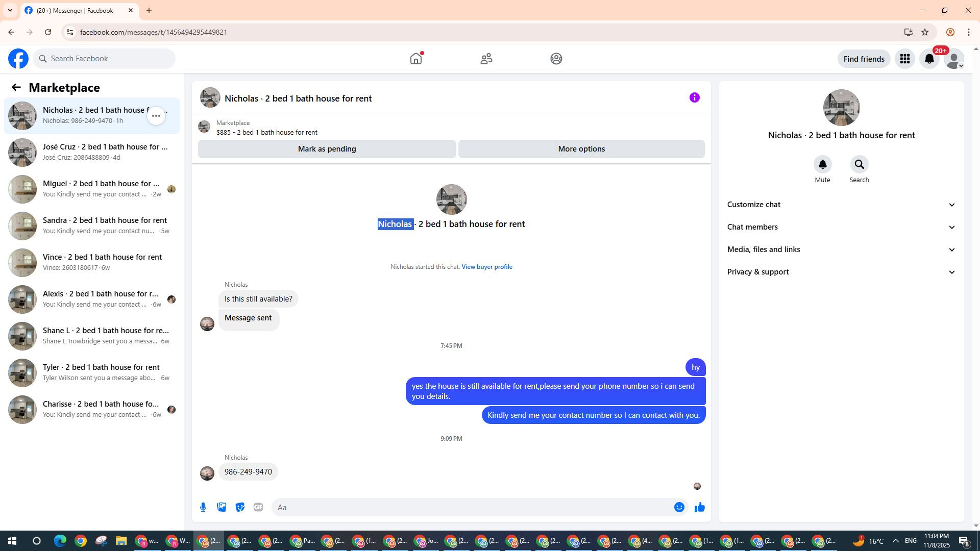Mute the conversation with the bell icon

[822, 165]
